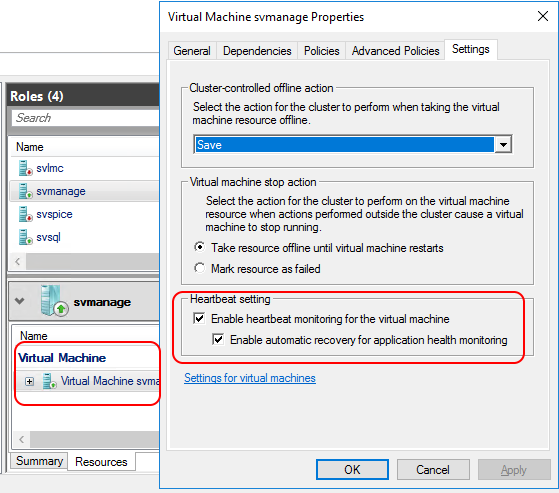Click left arrow of Roles list scrollbar
559x493 pixels.
coord(17,262)
